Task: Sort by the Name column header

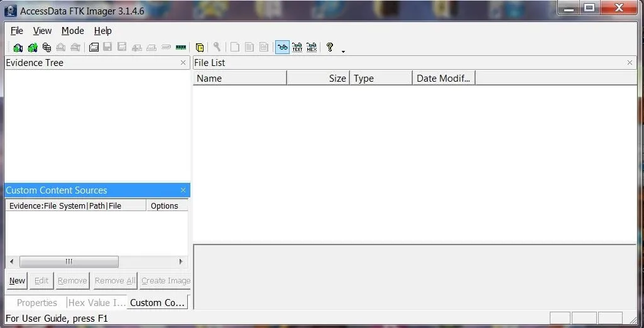Action: tap(240, 78)
